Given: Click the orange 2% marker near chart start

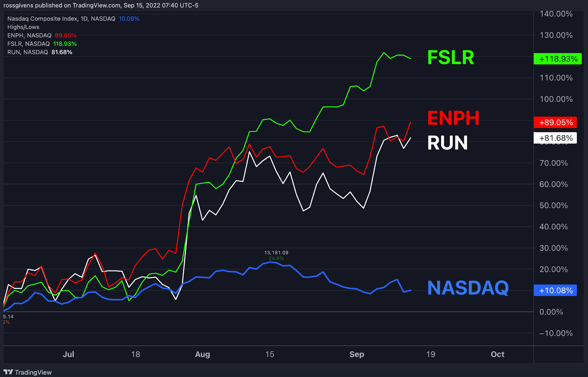Looking at the screenshot, I should coord(5,322).
